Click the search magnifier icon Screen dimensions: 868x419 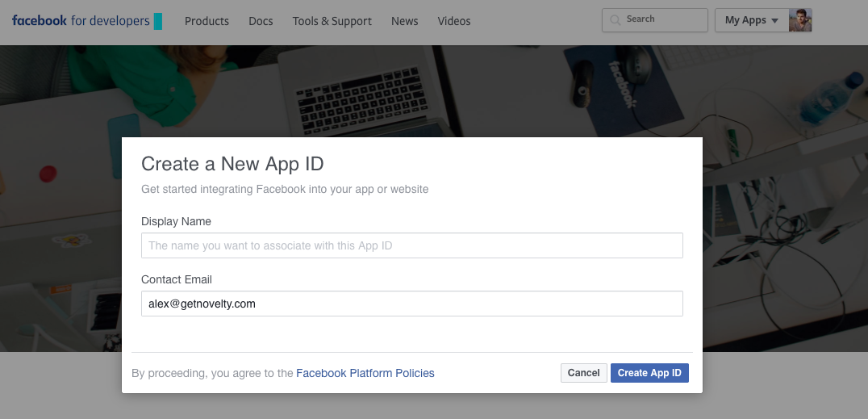click(x=616, y=19)
